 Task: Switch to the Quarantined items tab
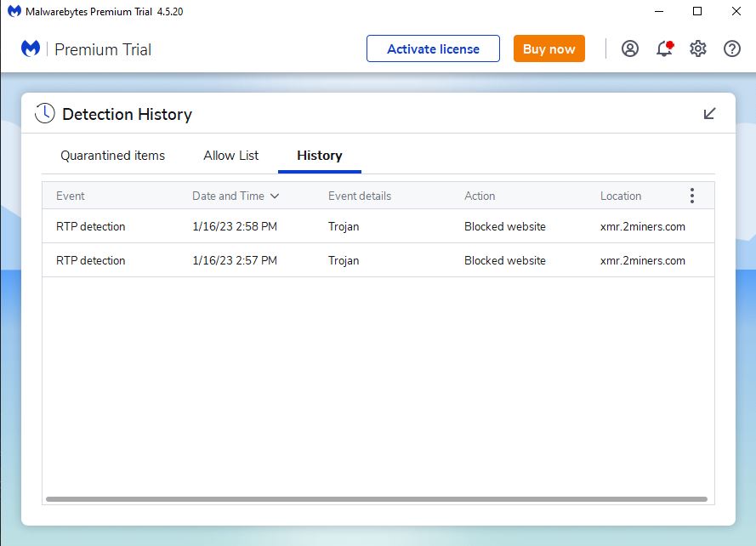(113, 156)
